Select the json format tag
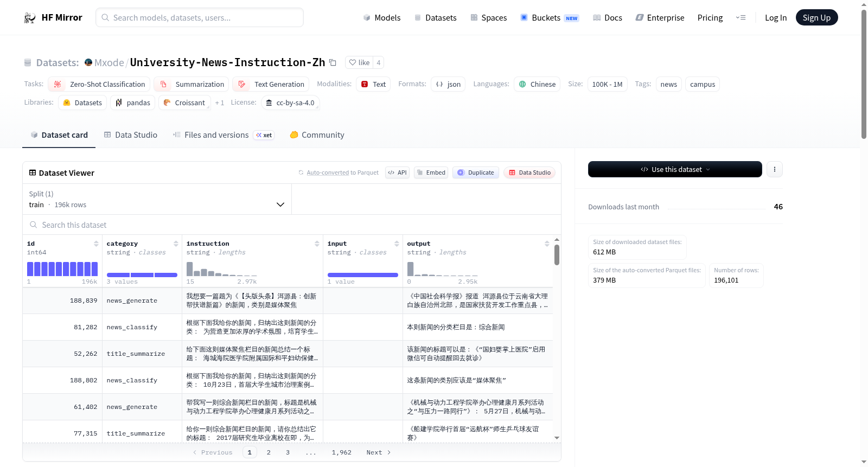Screen dimensions: 868x467 click(x=448, y=84)
